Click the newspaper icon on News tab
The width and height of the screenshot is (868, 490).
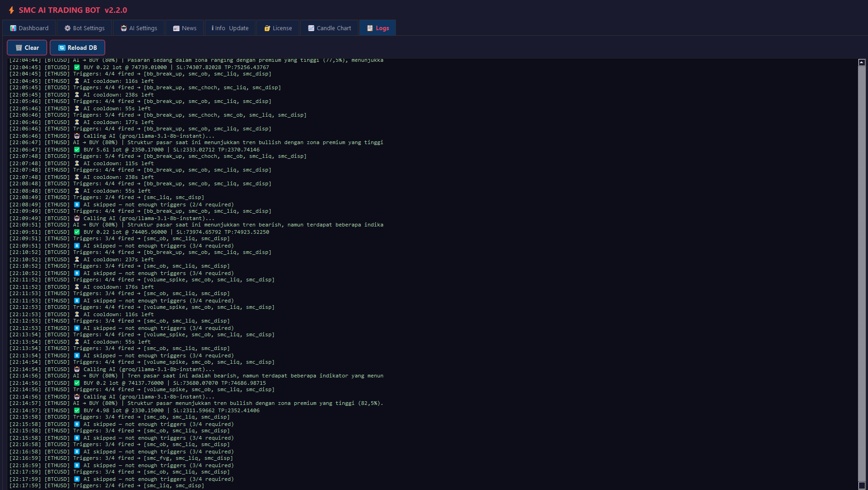point(176,28)
